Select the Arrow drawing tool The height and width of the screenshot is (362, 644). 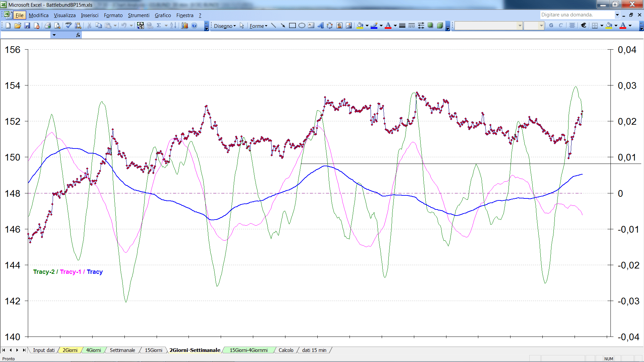click(283, 25)
